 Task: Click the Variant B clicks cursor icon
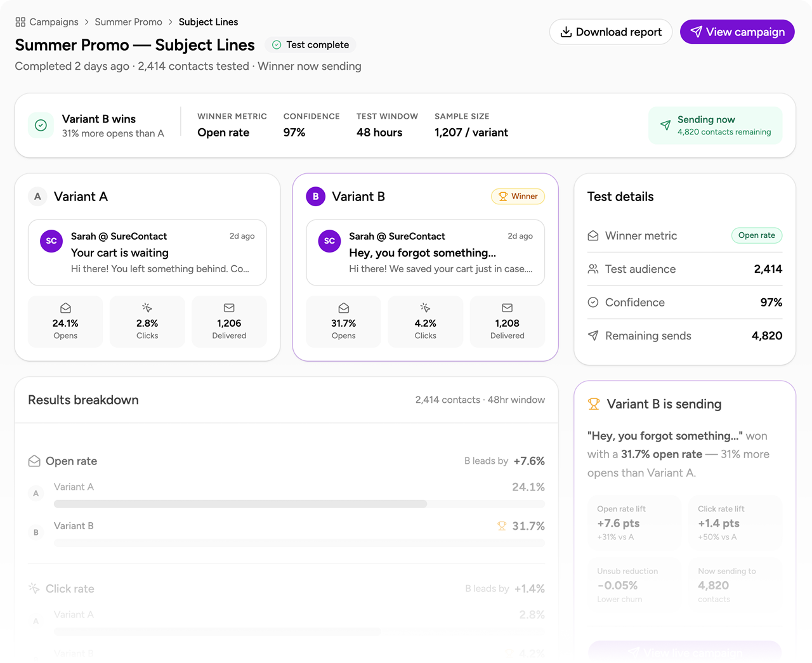pyautogui.click(x=425, y=308)
